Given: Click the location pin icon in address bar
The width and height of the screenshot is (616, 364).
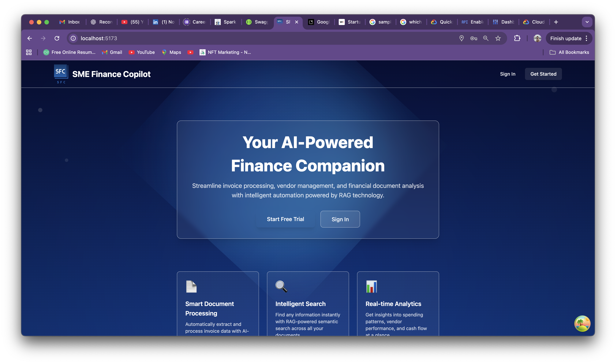Looking at the screenshot, I should tap(461, 38).
